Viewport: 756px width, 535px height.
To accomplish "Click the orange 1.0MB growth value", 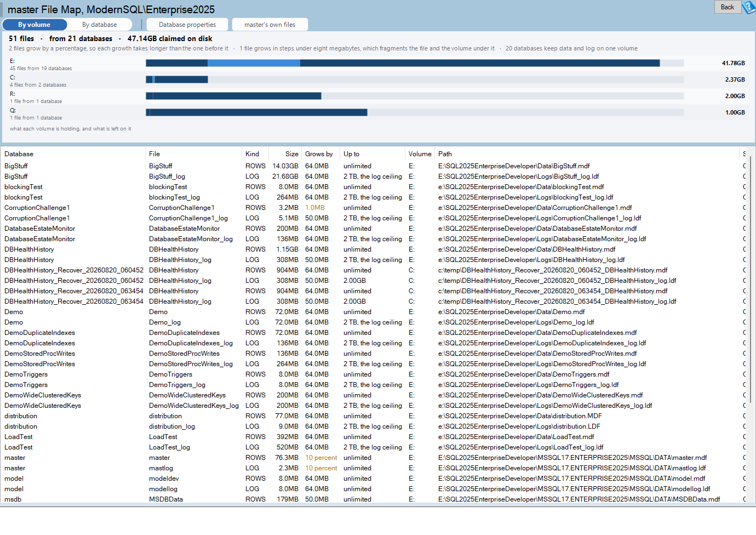I will [x=315, y=208].
